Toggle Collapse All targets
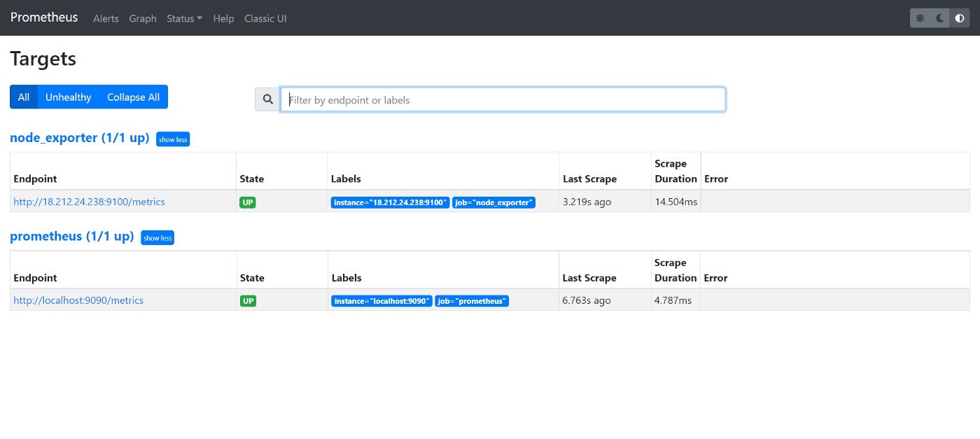Viewport: 980px width, 439px height. click(133, 97)
